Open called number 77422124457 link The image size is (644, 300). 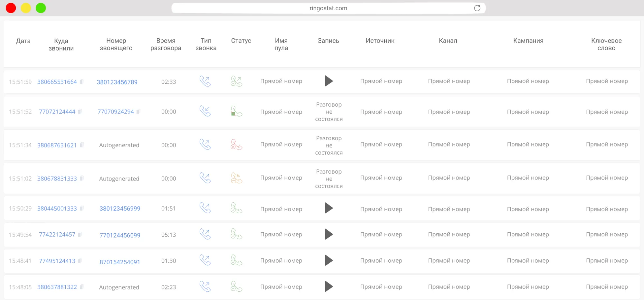click(57, 235)
